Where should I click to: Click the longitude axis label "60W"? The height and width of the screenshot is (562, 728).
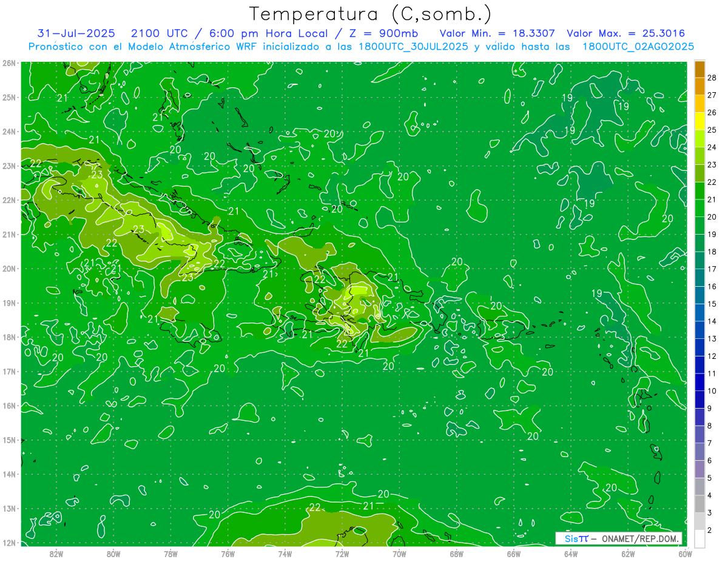coord(685,554)
